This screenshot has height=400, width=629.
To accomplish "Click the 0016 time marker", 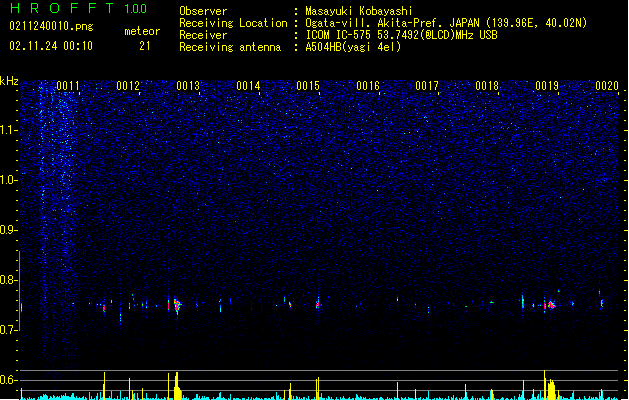I will 368,86.
